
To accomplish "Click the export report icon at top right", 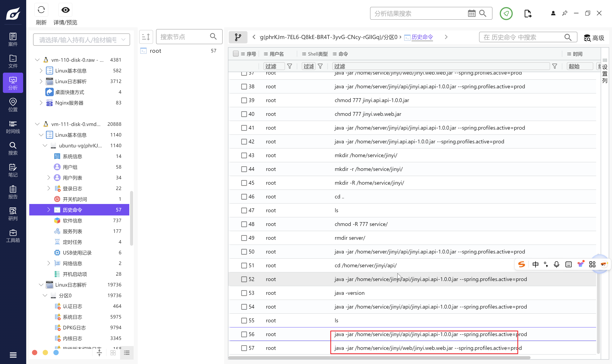I will coord(528,14).
